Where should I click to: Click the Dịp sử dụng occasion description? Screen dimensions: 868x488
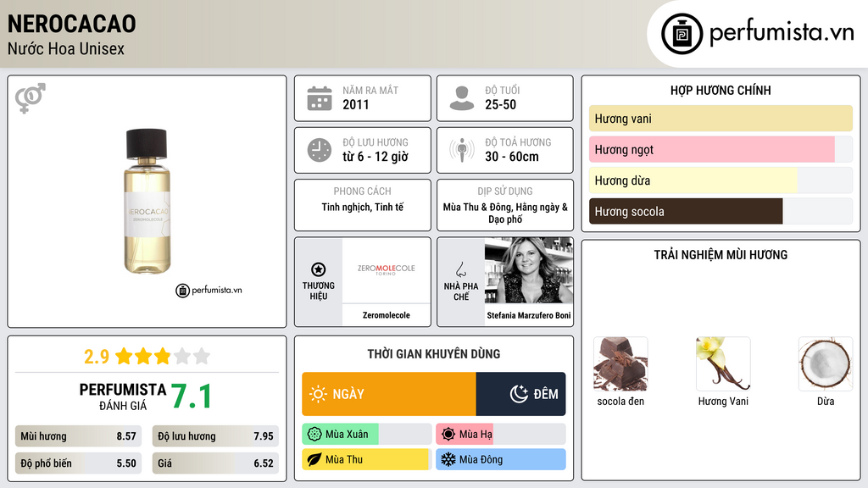coord(505,213)
